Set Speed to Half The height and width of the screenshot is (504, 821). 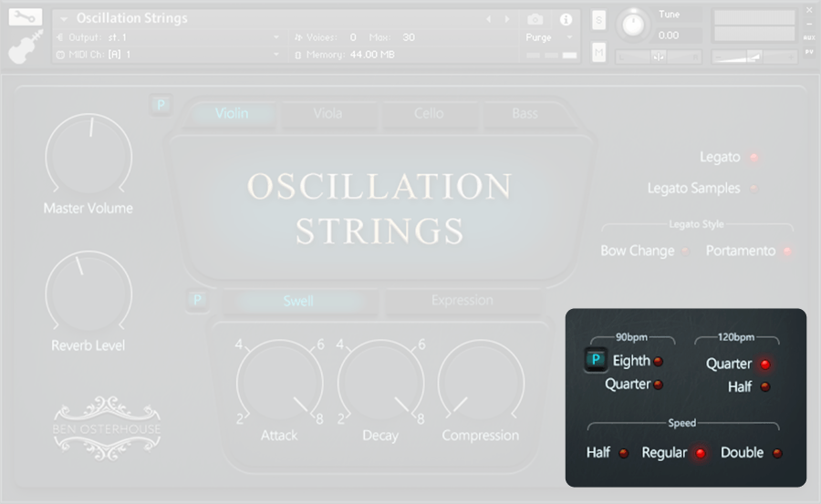pos(624,453)
